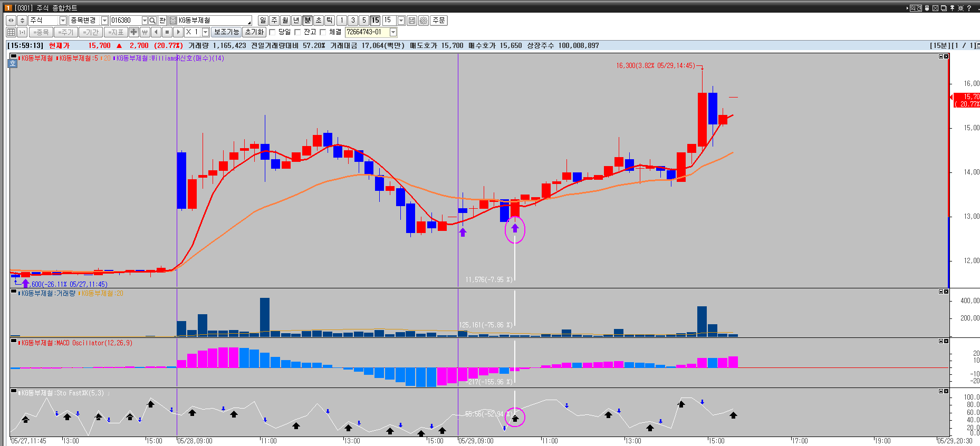The image size is (980, 446).
Task: Open the account number 72664743-01 dropdown
Action: pos(393,32)
